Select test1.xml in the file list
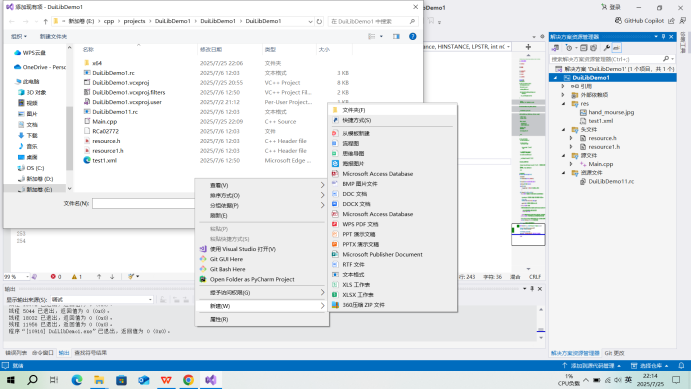 click(x=105, y=160)
